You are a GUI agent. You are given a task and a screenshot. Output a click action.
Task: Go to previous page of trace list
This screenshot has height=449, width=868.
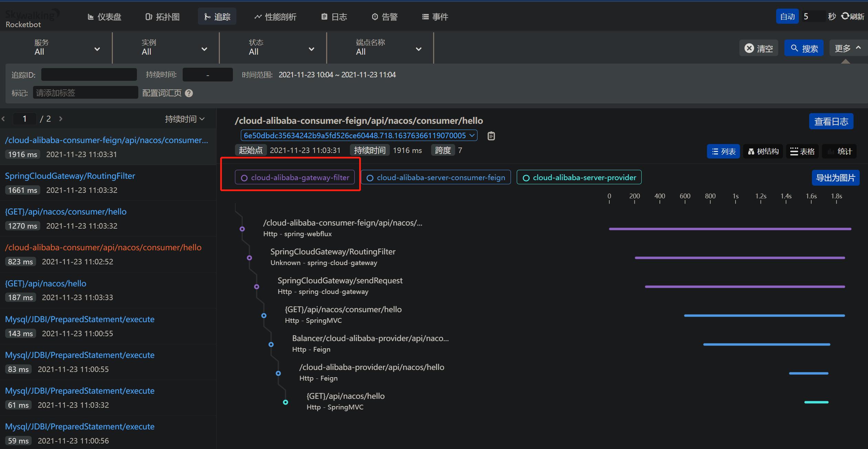(x=3, y=119)
